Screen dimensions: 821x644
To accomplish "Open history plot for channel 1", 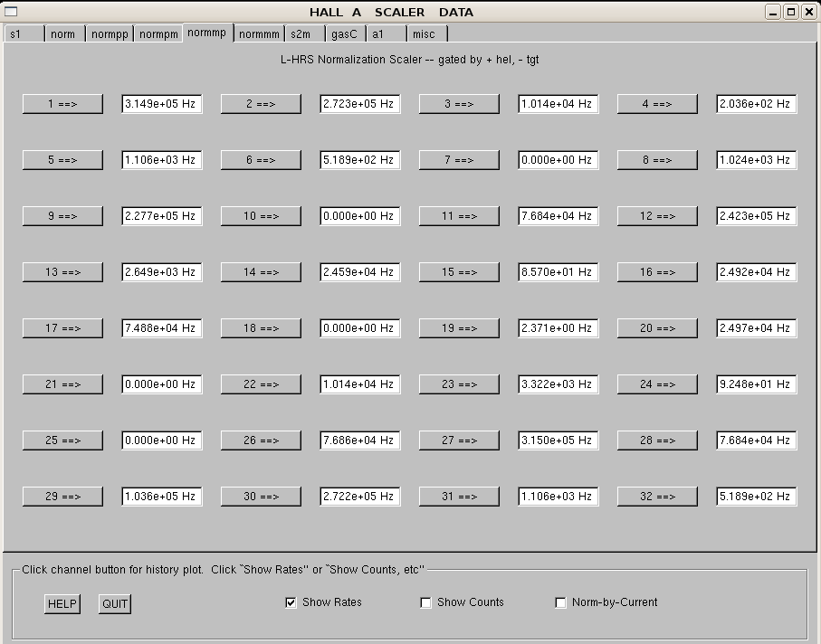I will [x=62, y=104].
